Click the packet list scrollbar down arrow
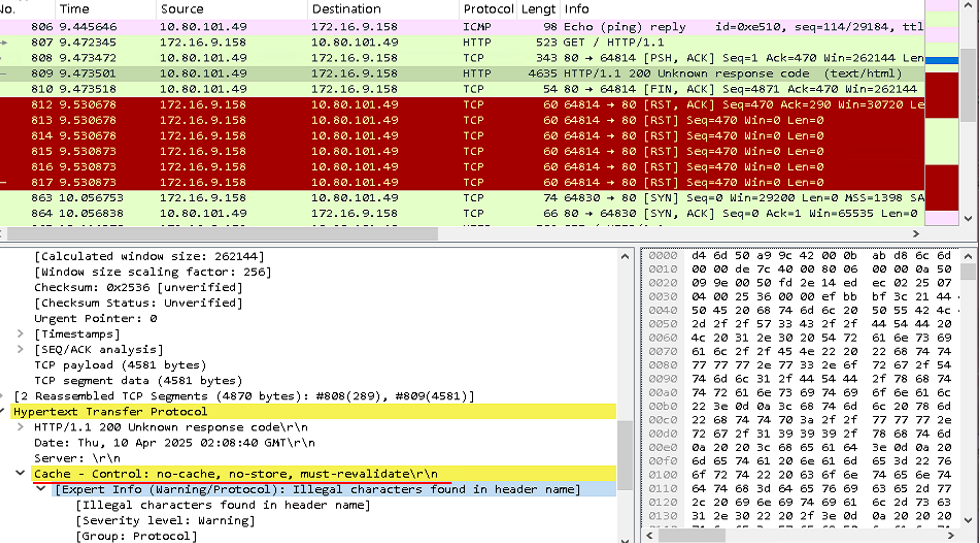 tap(967, 218)
